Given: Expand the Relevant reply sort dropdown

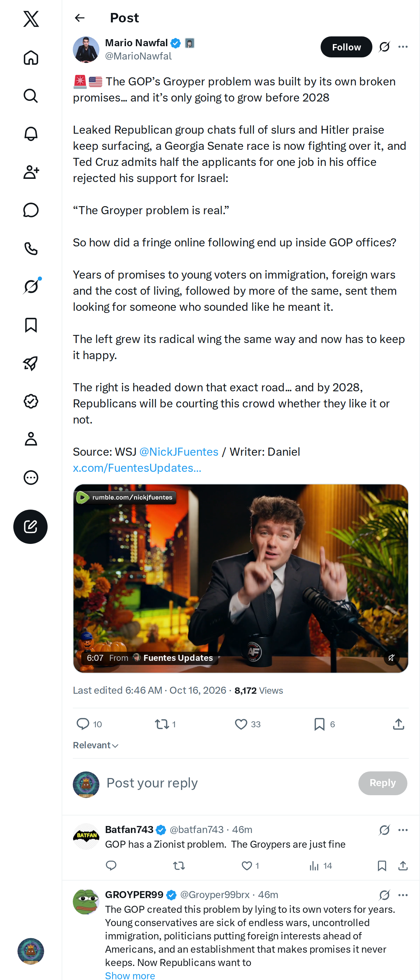Looking at the screenshot, I should point(96,745).
